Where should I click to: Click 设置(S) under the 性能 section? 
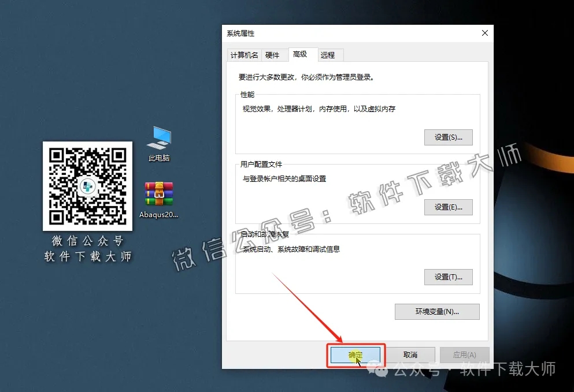(x=449, y=137)
